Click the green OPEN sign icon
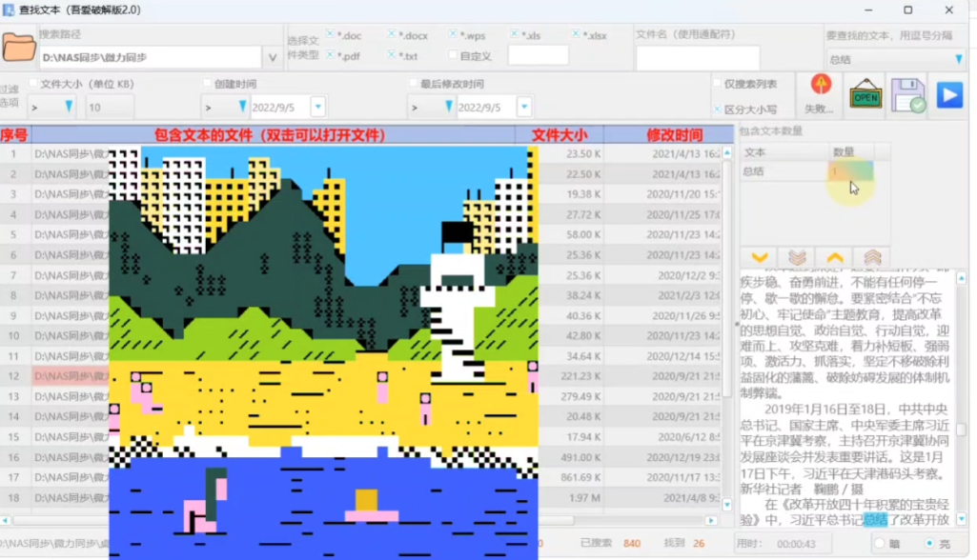977x560 pixels. coord(865,95)
